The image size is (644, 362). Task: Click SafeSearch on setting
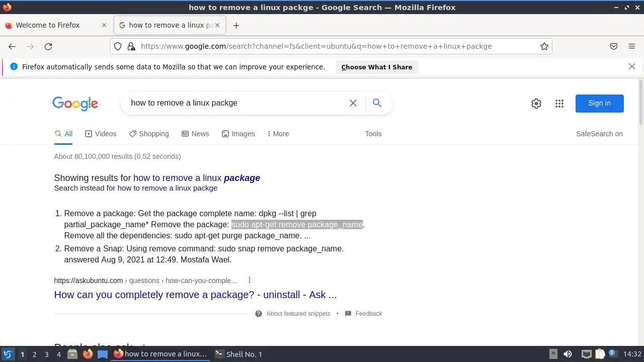(x=599, y=134)
